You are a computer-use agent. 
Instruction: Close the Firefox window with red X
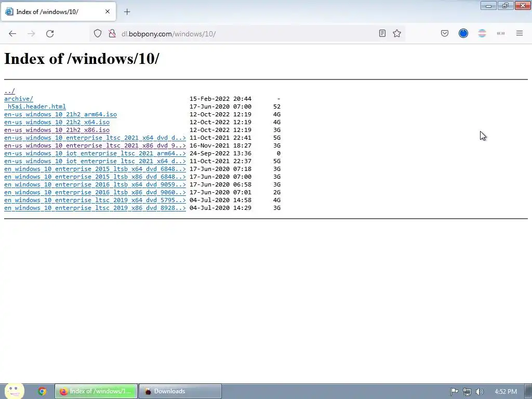point(523,5)
